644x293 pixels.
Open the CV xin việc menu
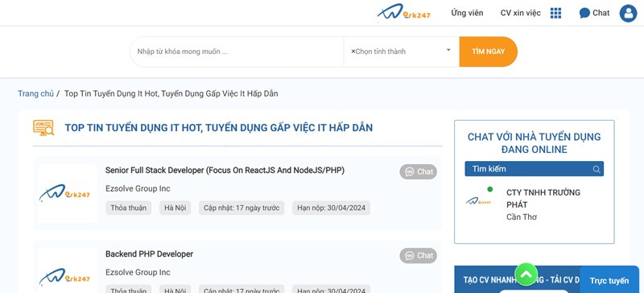(x=520, y=13)
